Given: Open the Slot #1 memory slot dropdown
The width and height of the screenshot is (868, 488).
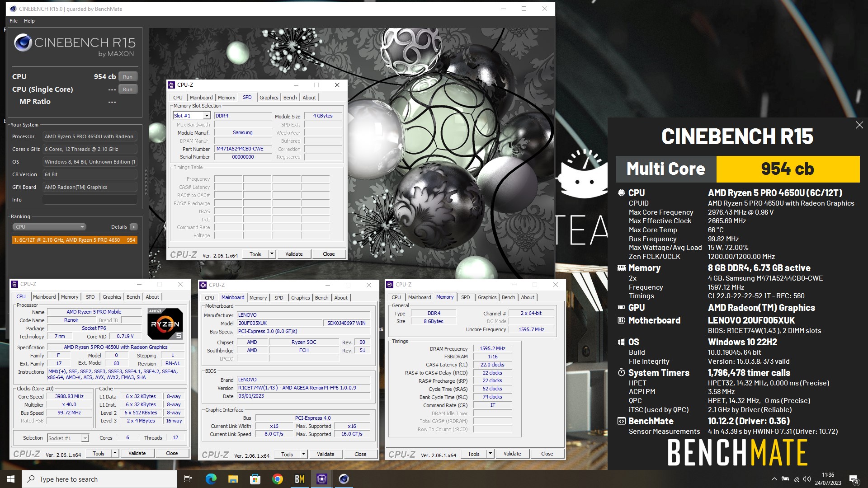Looking at the screenshot, I should tap(207, 116).
